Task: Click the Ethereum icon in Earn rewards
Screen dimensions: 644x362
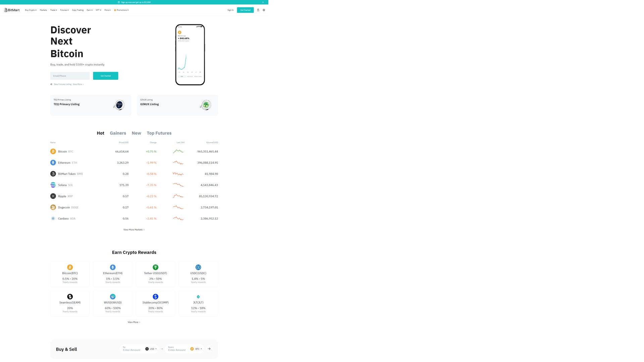Action: click(x=113, y=267)
